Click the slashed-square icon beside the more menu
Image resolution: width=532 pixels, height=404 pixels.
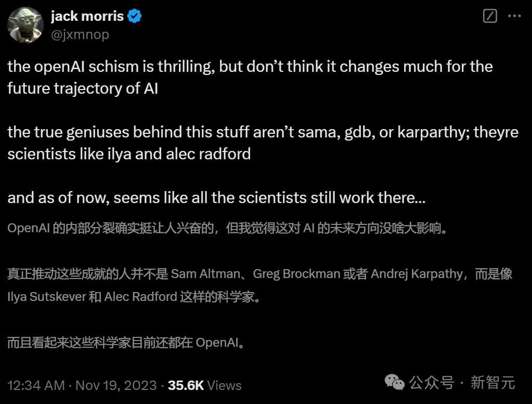tap(490, 16)
